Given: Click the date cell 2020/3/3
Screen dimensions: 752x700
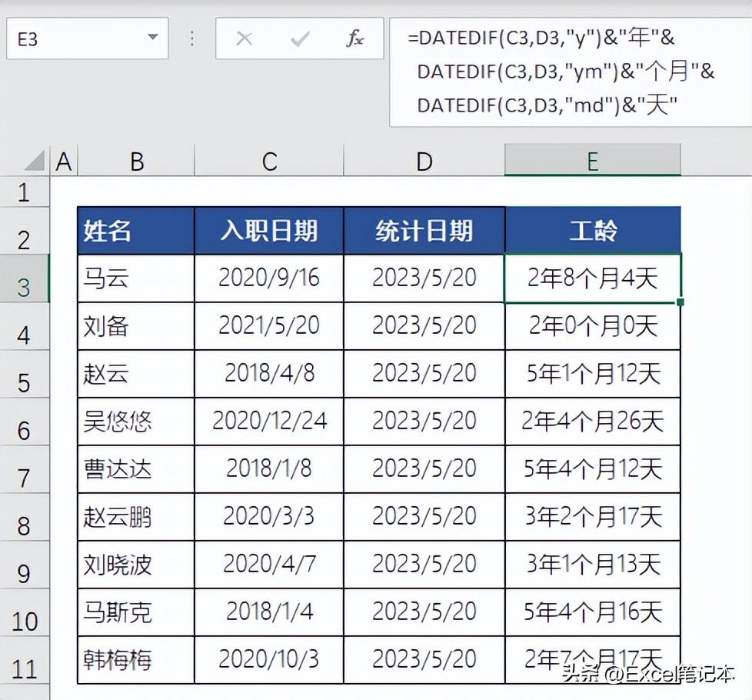Looking at the screenshot, I should pos(269,517).
